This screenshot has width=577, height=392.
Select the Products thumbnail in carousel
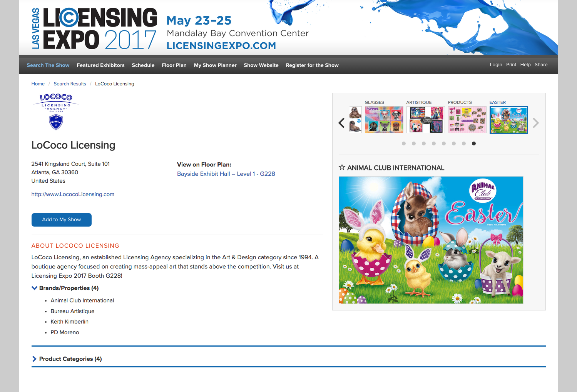467,120
